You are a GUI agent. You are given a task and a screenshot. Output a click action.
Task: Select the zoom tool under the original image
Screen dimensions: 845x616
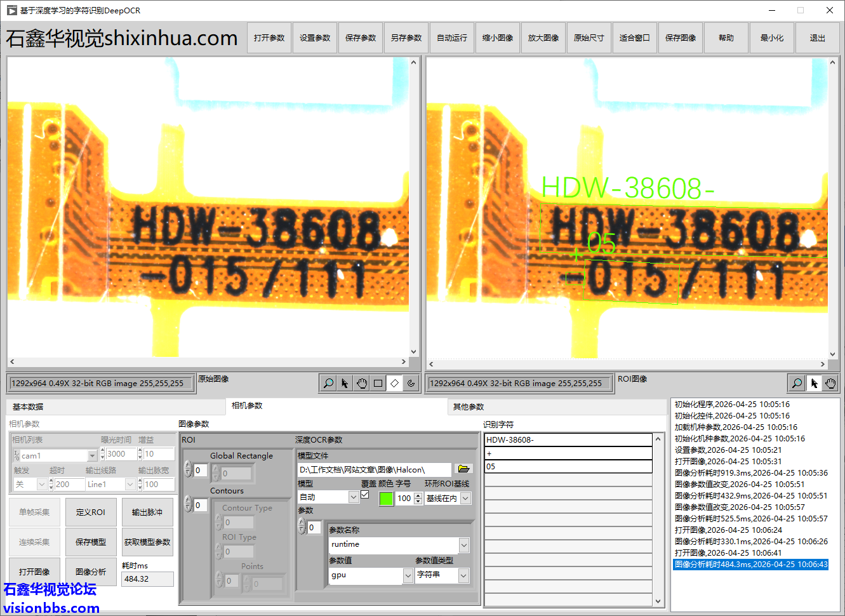(x=328, y=383)
